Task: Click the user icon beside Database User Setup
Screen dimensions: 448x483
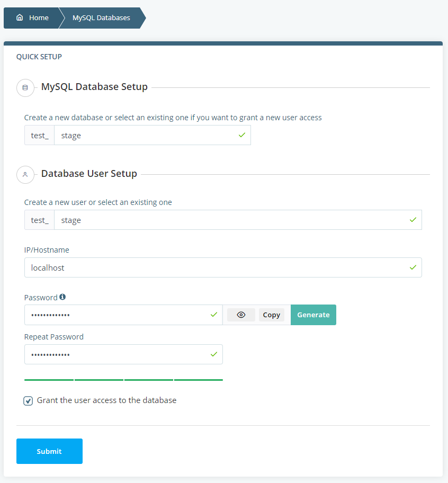Action: [x=25, y=174]
